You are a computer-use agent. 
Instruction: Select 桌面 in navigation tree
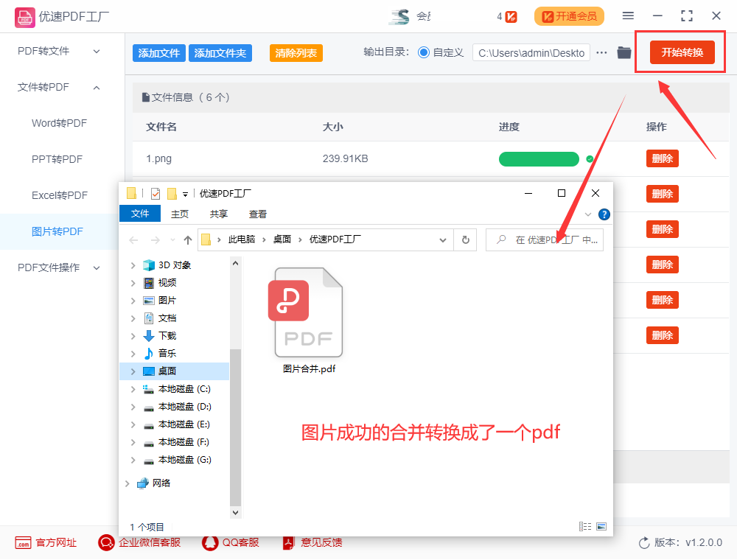click(x=167, y=371)
